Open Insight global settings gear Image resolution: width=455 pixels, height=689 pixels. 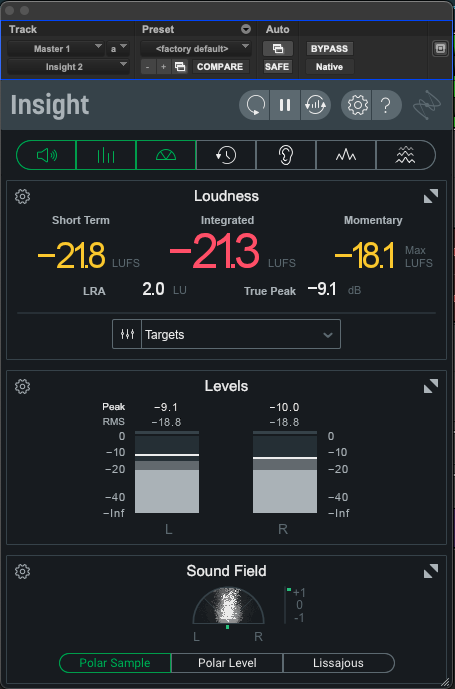point(357,105)
